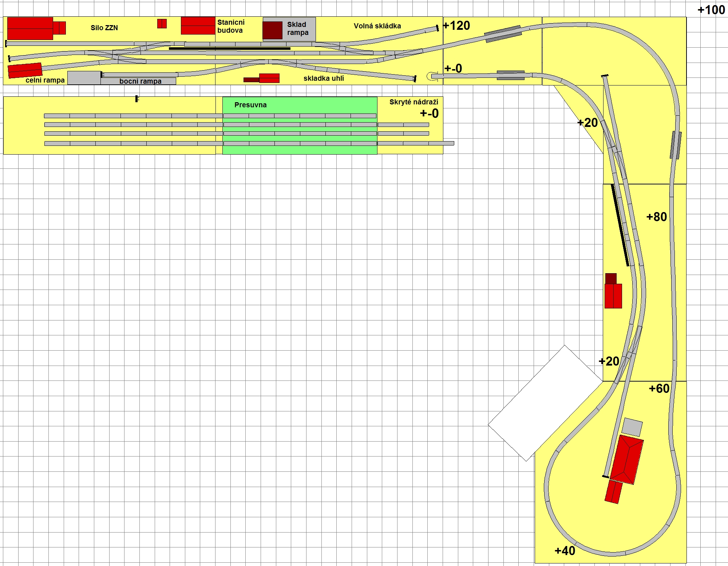728x566 pixels.
Task: Click the large red roofed building in loop
Action: (x=627, y=460)
